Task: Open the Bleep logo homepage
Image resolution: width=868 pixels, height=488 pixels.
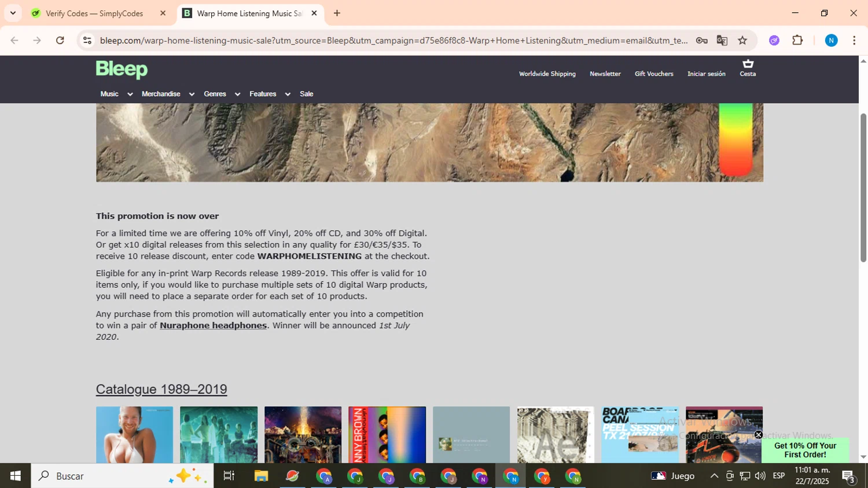Action: [122, 69]
